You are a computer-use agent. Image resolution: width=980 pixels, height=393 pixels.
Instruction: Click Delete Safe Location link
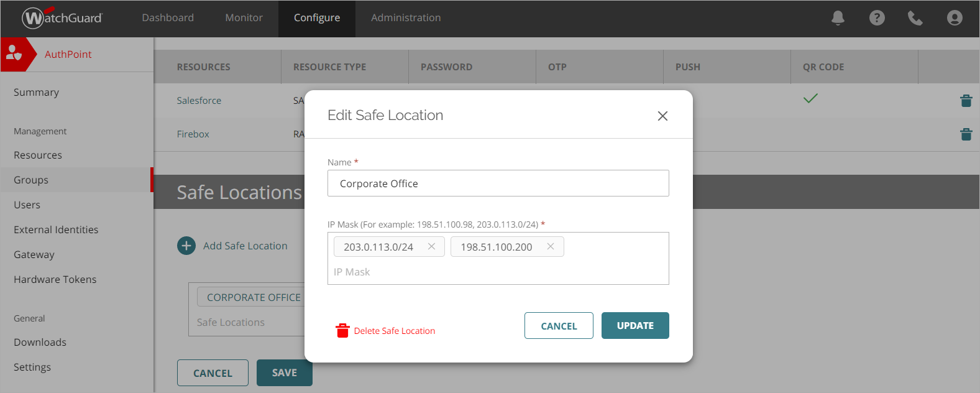[x=394, y=331]
